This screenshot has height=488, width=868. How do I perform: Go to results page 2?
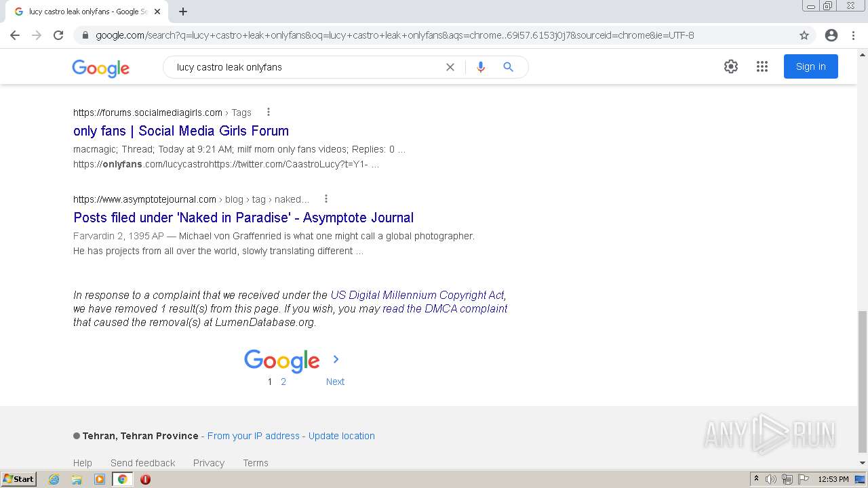[283, 382]
